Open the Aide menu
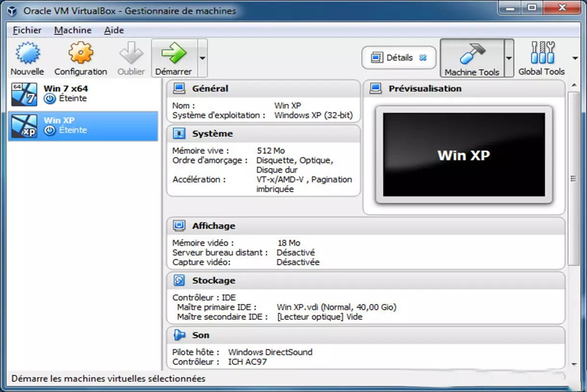 click(114, 30)
